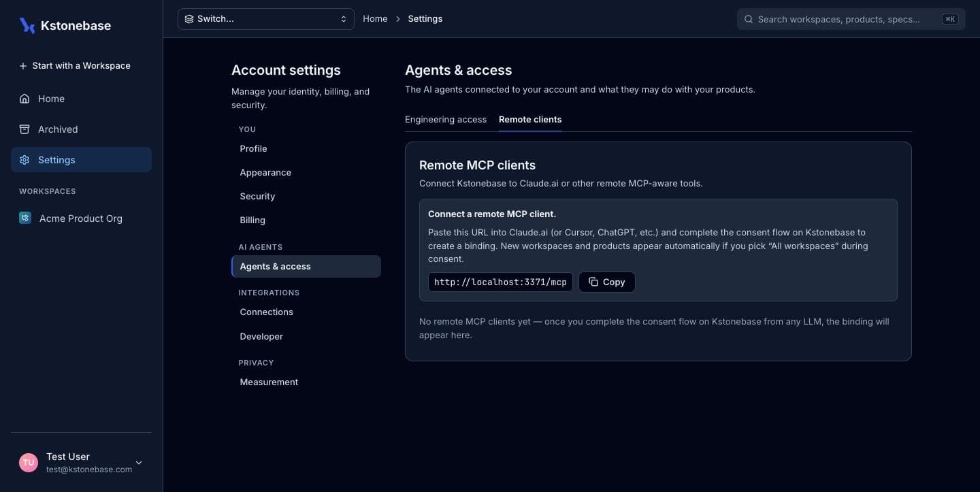Select Agents & access in settings nav
The height and width of the screenshot is (492, 980).
306,266
